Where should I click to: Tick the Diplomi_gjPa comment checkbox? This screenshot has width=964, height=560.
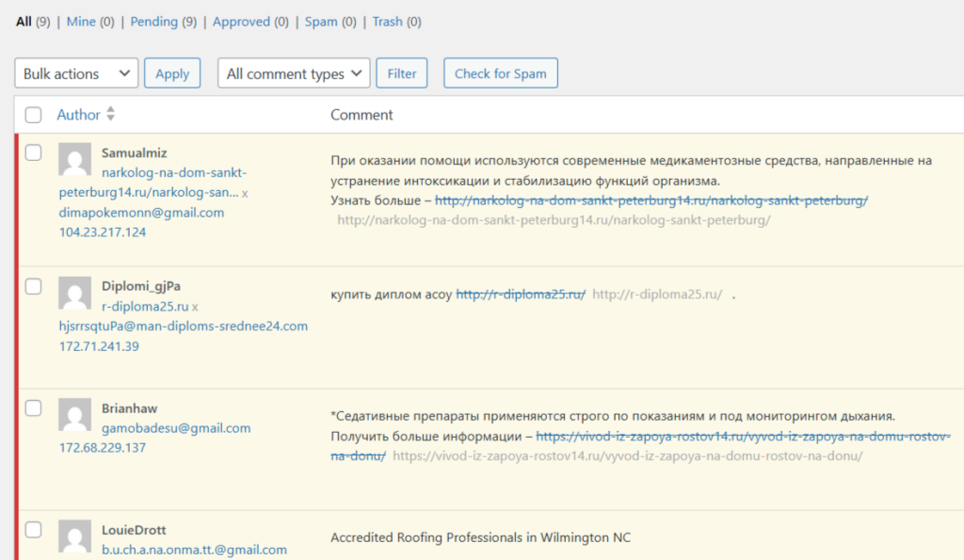[x=34, y=285]
